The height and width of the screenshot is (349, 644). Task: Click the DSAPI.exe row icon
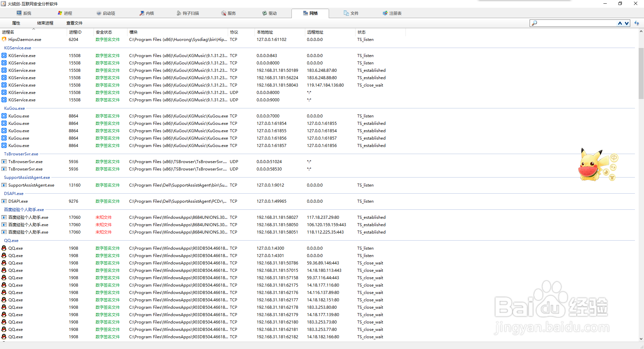[4, 201]
